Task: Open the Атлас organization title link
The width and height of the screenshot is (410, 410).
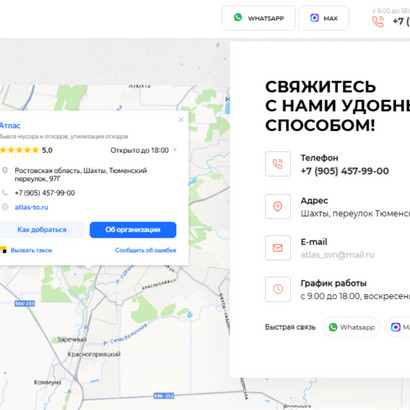Action: [x=10, y=126]
